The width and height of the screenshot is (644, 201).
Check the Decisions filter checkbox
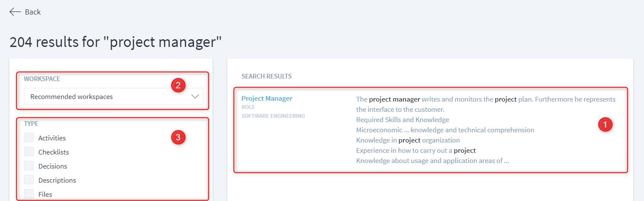point(29,166)
